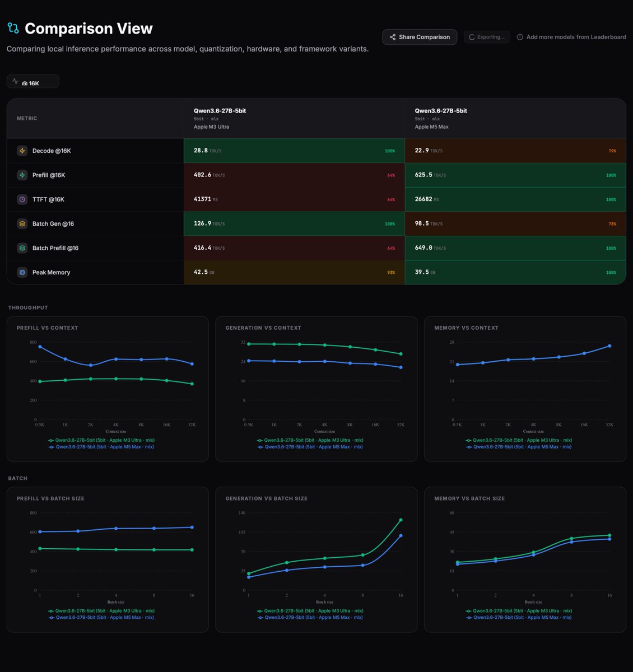The image size is (633, 672).
Task: Click blue 32K point in Memory vs Context
Action: [x=609, y=346]
